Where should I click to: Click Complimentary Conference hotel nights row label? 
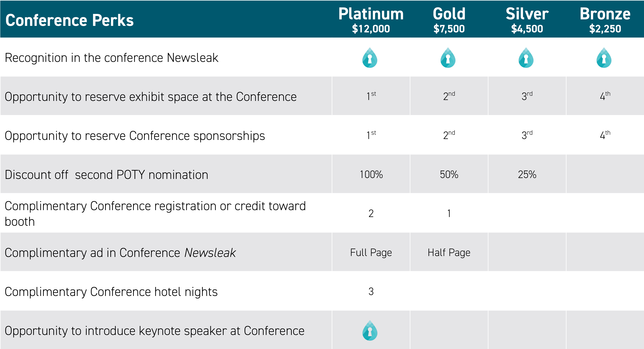click(111, 292)
